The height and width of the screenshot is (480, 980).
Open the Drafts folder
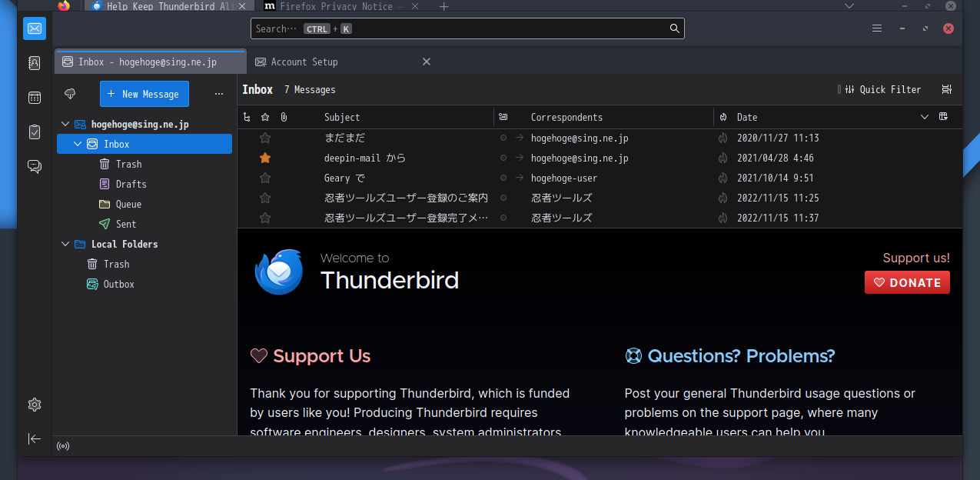click(x=145, y=184)
